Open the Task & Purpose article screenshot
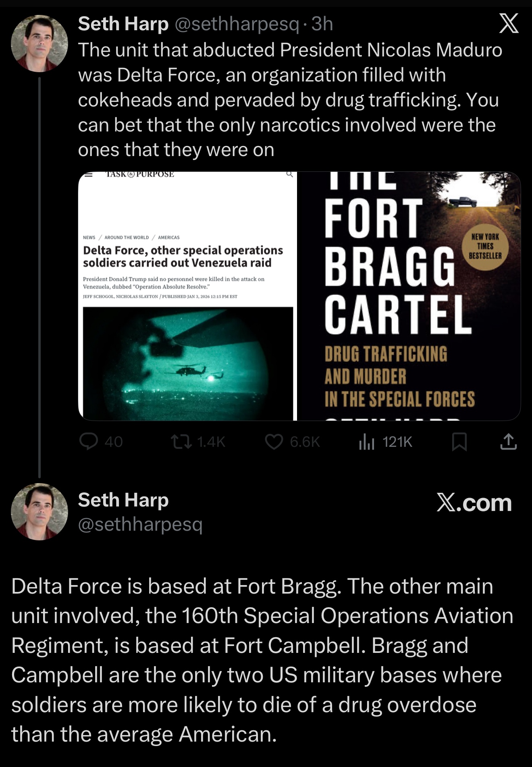532x767 pixels. pos(187,296)
